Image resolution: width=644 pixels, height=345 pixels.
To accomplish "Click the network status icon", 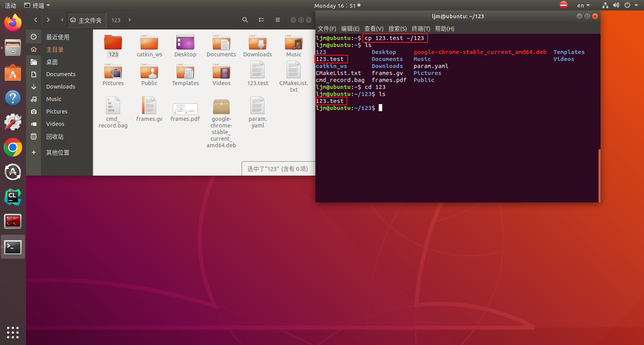I will 605,5.
